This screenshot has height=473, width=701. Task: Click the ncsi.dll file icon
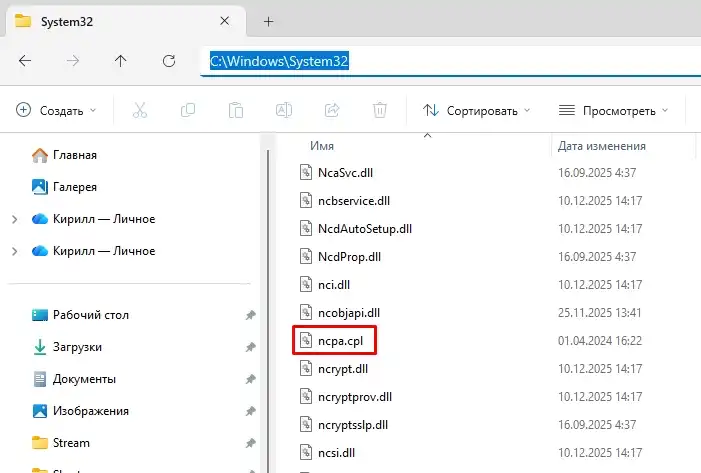[306, 452]
